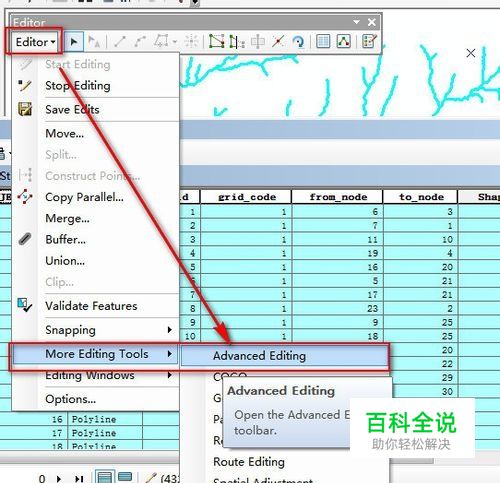Show all records view button
The width and height of the screenshot is (500, 483).
click(x=105, y=477)
